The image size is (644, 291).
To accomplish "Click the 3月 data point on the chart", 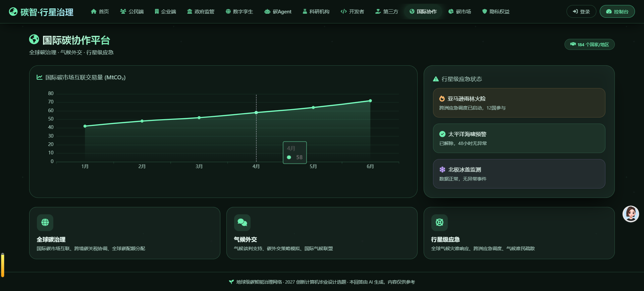I will tap(199, 118).
